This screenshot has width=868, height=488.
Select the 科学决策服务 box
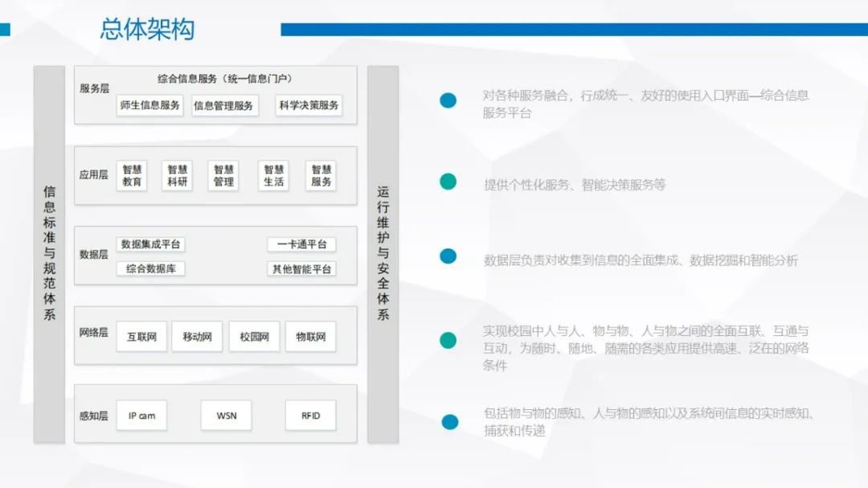(309, 105)
